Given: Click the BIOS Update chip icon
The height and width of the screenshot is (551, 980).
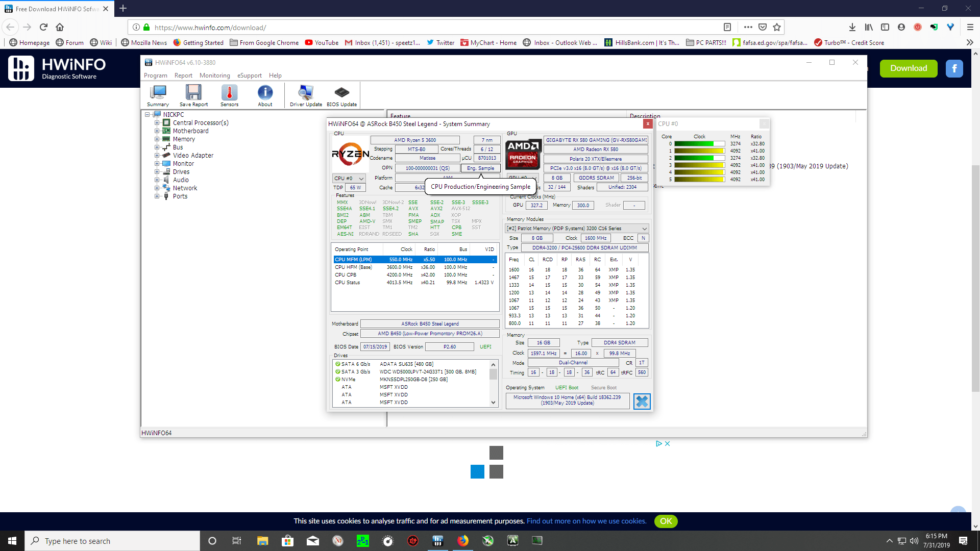Looking at the screenshot, I should [x=341, y=93].
